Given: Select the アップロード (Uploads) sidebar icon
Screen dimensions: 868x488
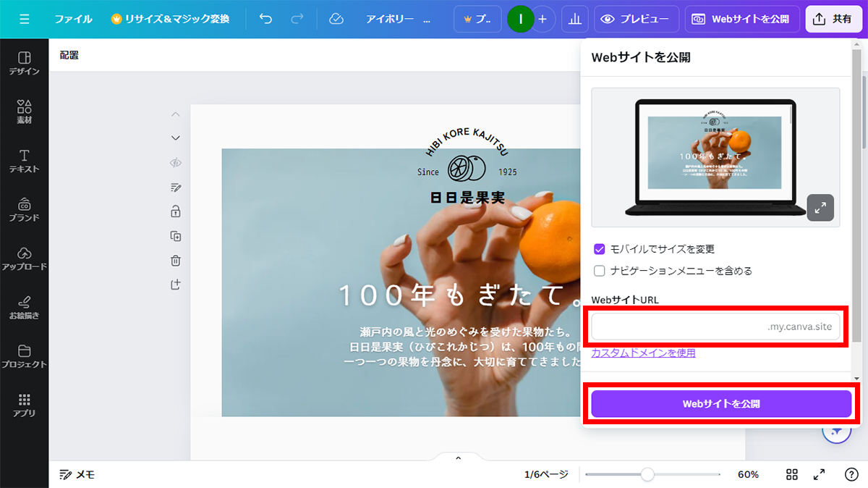Looking at the screenshot, I should tap(25, 258).
